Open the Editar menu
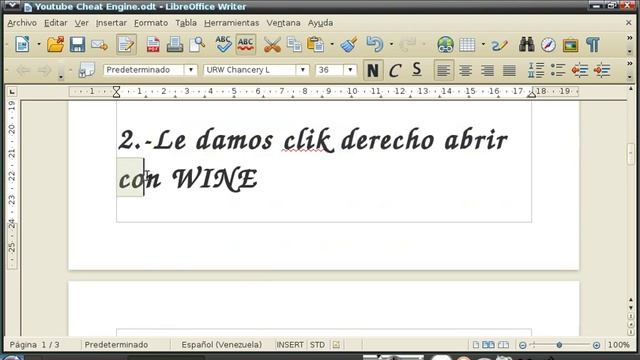The image size is (640, 360). click(56, 23)
